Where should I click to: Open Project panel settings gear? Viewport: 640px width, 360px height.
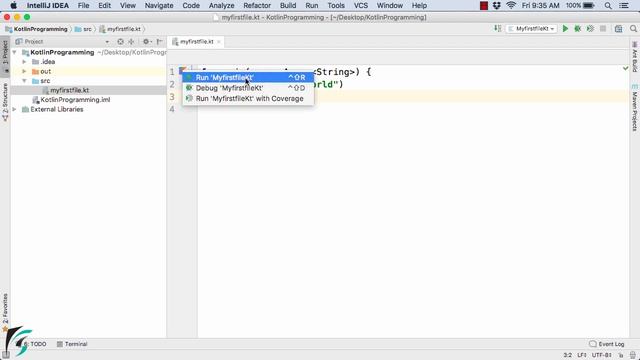point(146,42)
